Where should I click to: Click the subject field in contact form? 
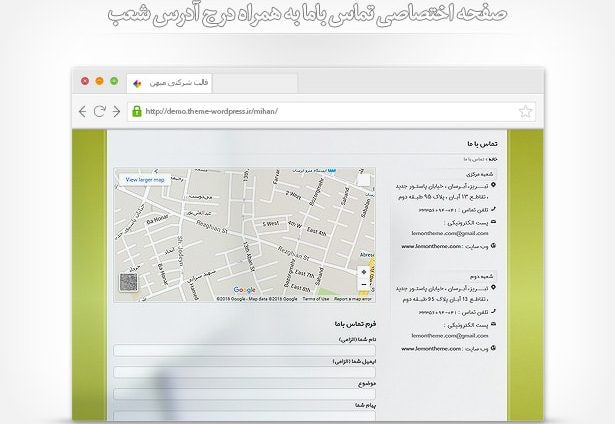[244, 393]
